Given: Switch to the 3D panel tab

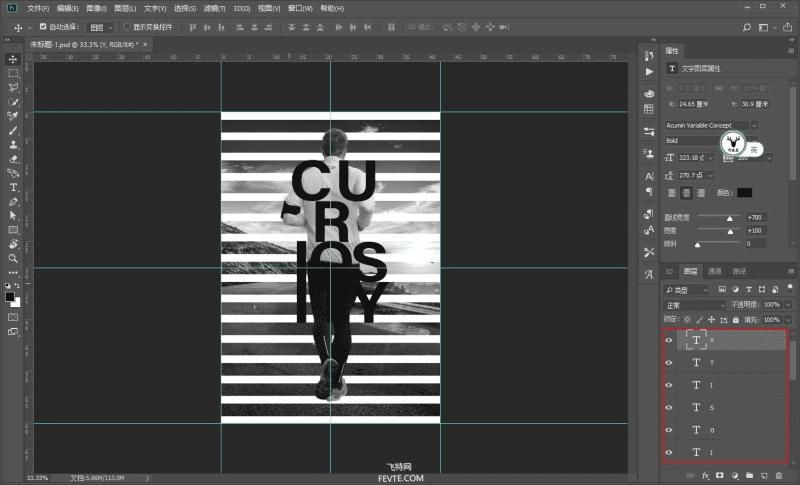Looking at the screenshot, I should pos(669,271).
